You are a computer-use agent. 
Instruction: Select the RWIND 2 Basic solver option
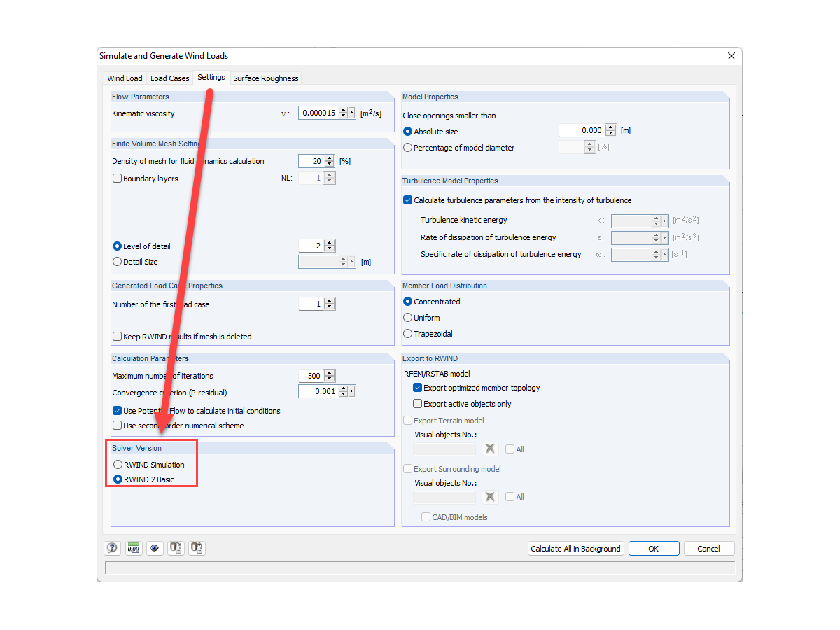pyautogui.click(x=118, y=479)
